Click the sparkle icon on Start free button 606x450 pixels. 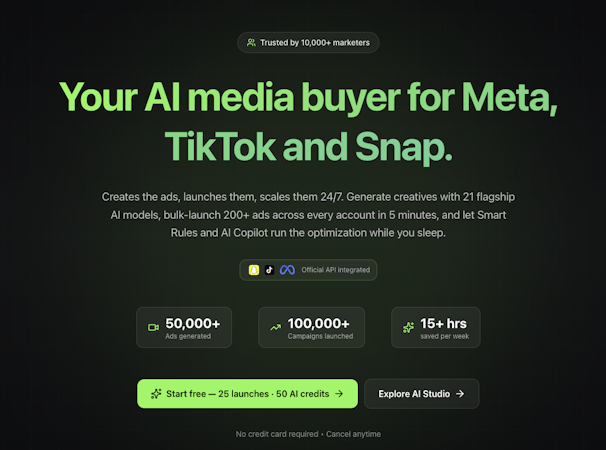156,394
